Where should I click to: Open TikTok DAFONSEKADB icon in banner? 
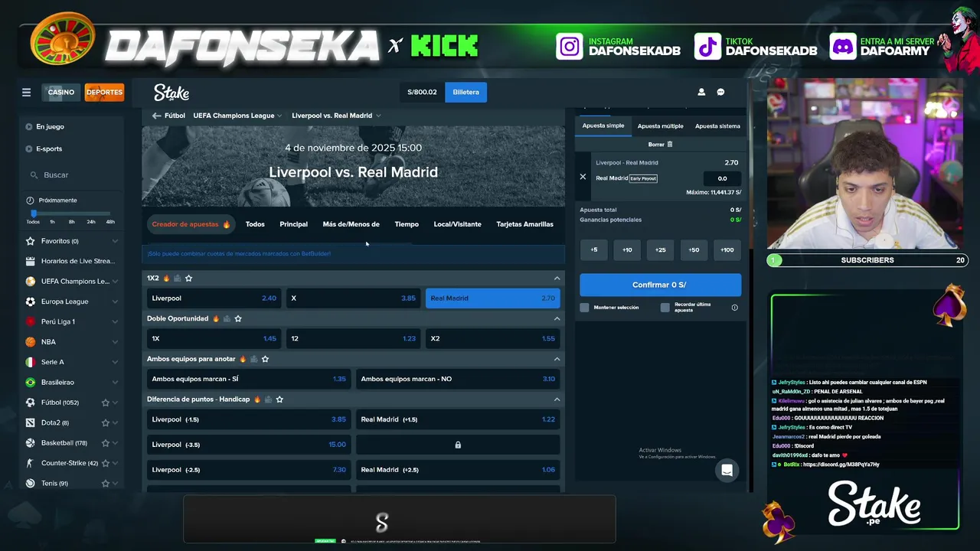pyautogui.click(x=708, y=47)
